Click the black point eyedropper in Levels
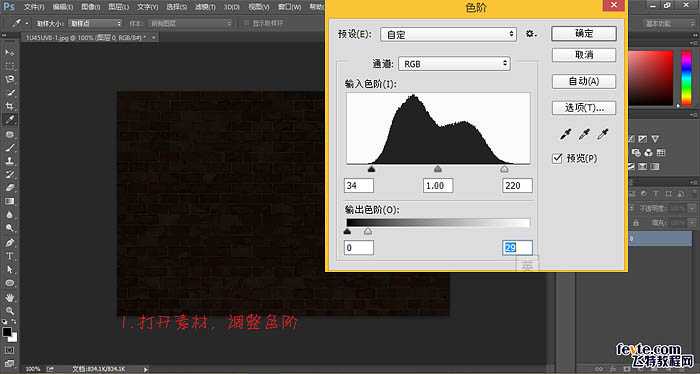Screen dimensions: 700x374 (566, 134)
